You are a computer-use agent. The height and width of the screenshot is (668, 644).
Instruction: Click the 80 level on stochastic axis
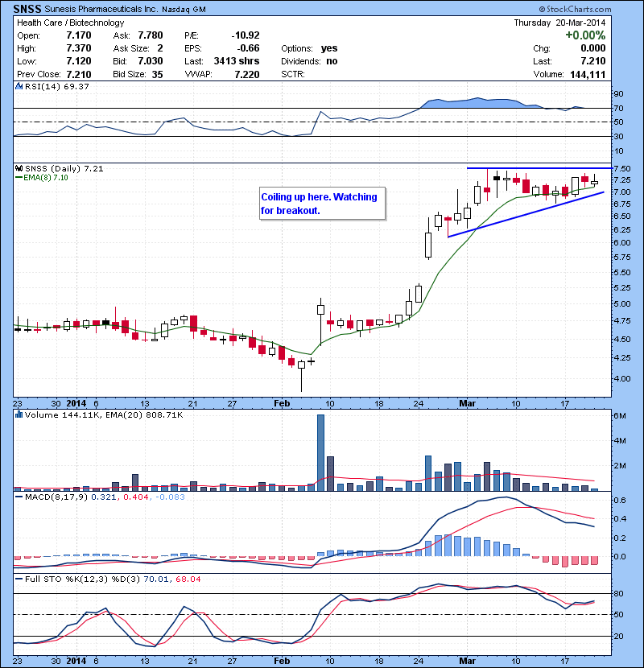pyautogui.click(x=618, y=593)
